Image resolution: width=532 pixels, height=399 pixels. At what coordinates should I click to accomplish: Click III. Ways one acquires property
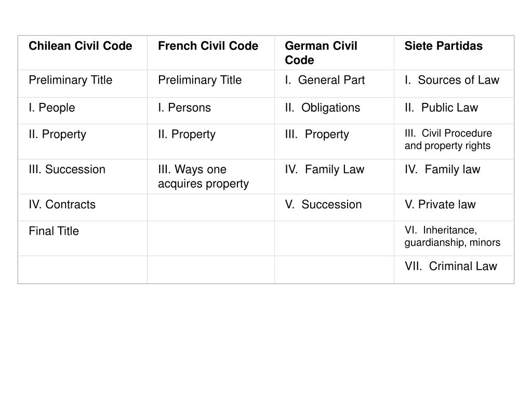(211, 177)
